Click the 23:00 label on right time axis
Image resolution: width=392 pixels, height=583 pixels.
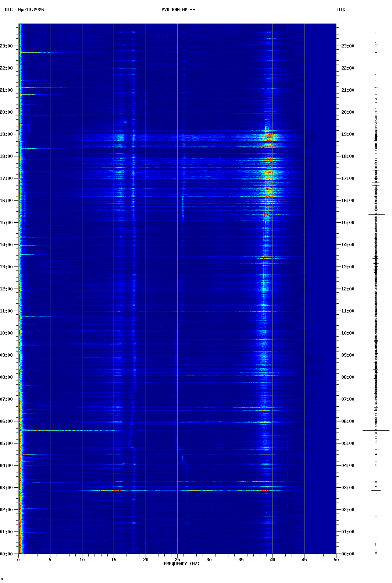pyautogui.click(x=348, y=46)
